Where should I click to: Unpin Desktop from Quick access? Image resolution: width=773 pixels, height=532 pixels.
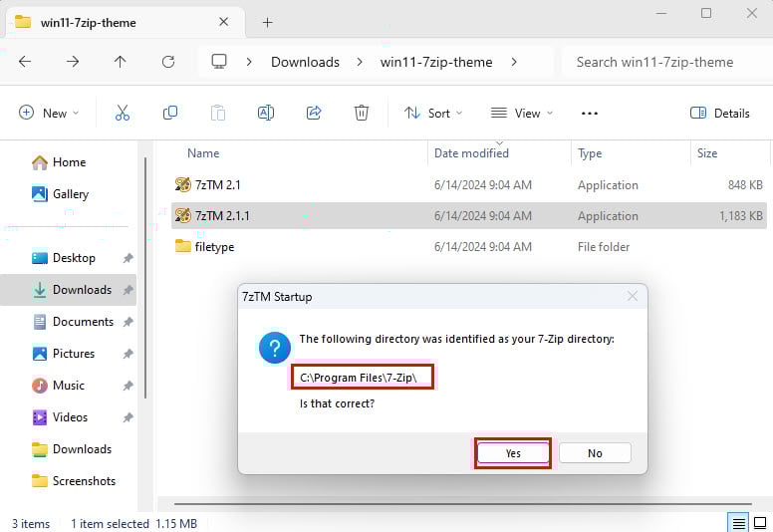(129, 258)
